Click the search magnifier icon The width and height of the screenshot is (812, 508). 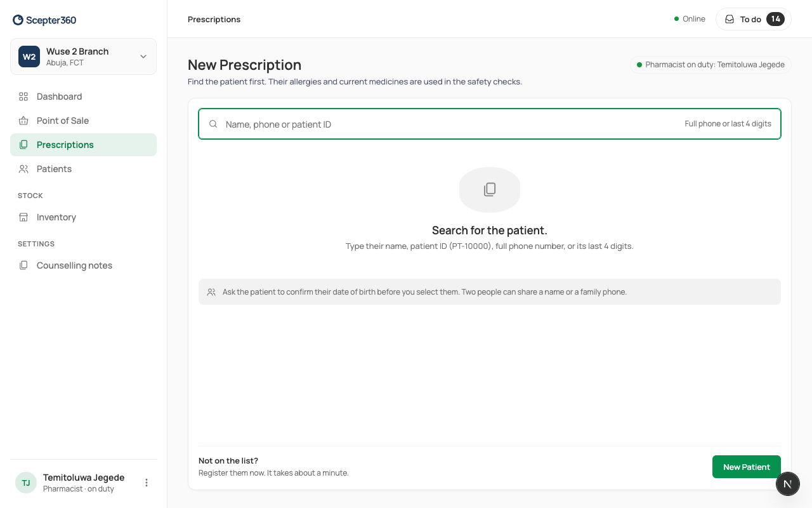coord(213,124)
